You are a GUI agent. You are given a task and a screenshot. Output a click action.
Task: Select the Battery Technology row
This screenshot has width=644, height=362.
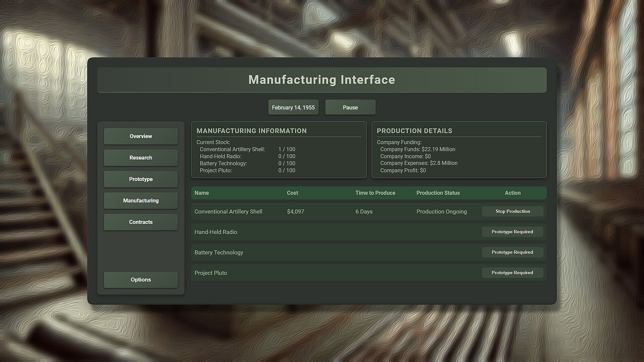pos(219,252)
